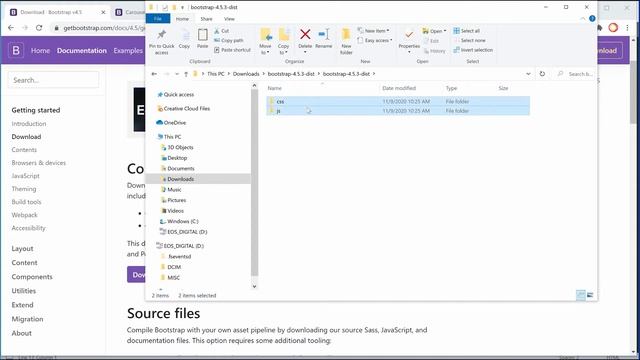Click navigation pane scroll down arrow
The image size is (640, 360).
coord(254,286)
